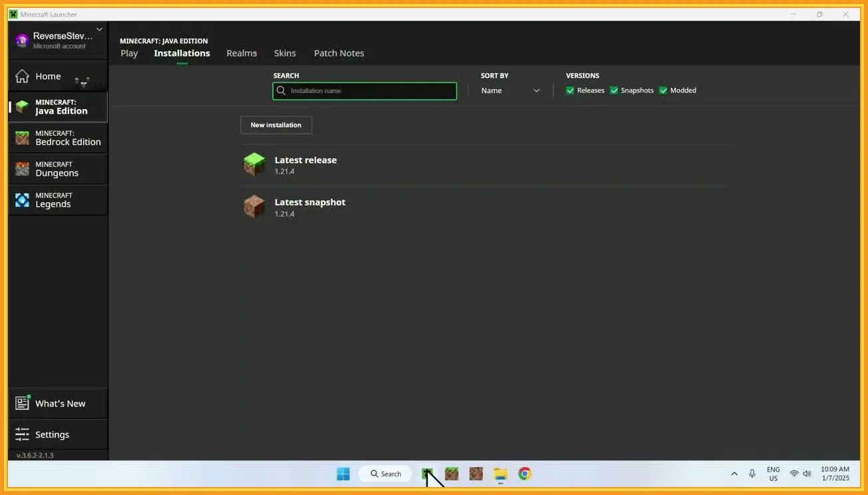This screenshot has height=495, width=868.
Task: Launch File Explorer from the taskbar
Action: [501, 474]
